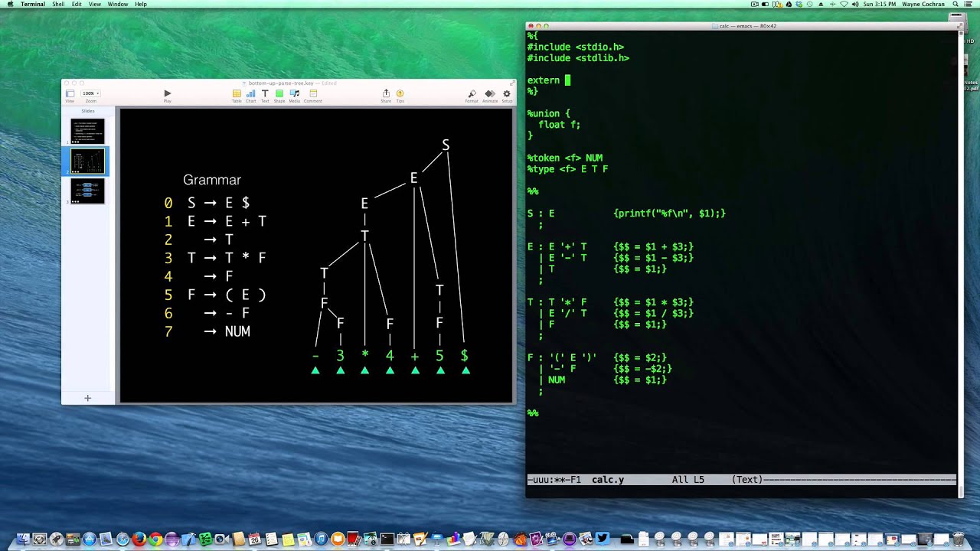The image size is (980, 551).
Task: Open Notification Center in menu bar
Action: click(969, 5)
